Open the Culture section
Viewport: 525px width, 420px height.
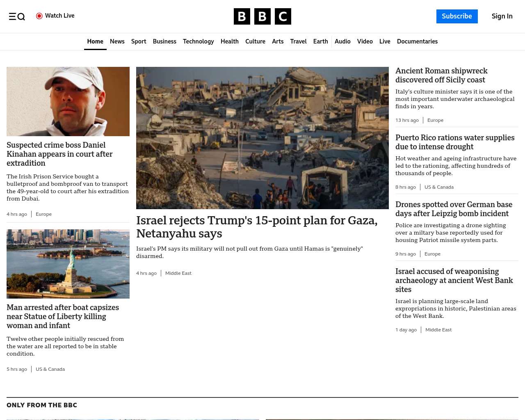coord(255,41)
